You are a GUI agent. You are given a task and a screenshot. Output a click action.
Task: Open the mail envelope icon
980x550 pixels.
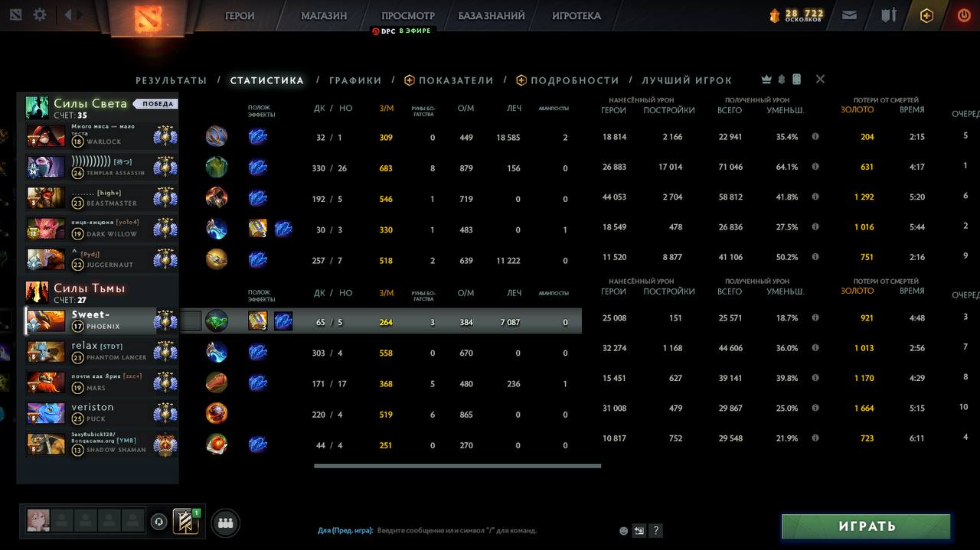[849, 15]
